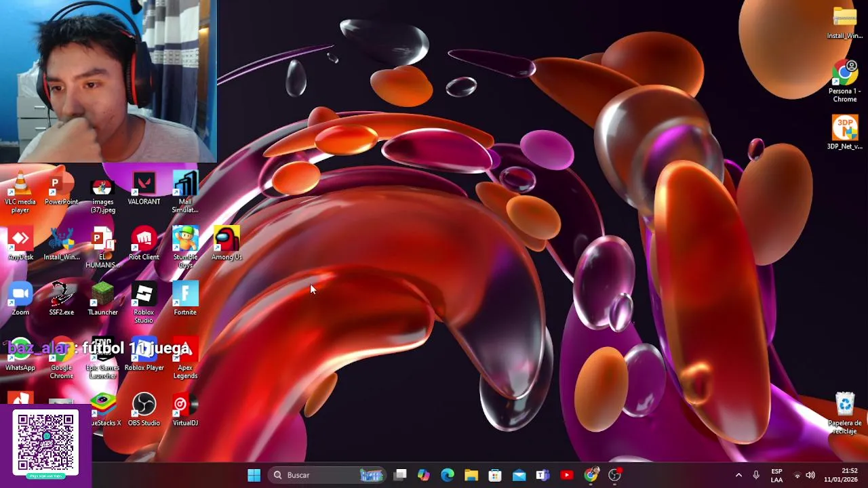Open Task View from the taskbar

(x=400, y=475)
